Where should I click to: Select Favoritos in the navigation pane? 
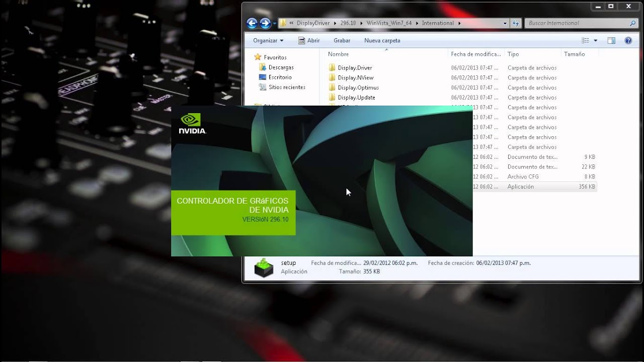pyautogui.click(x=275, y=57)
